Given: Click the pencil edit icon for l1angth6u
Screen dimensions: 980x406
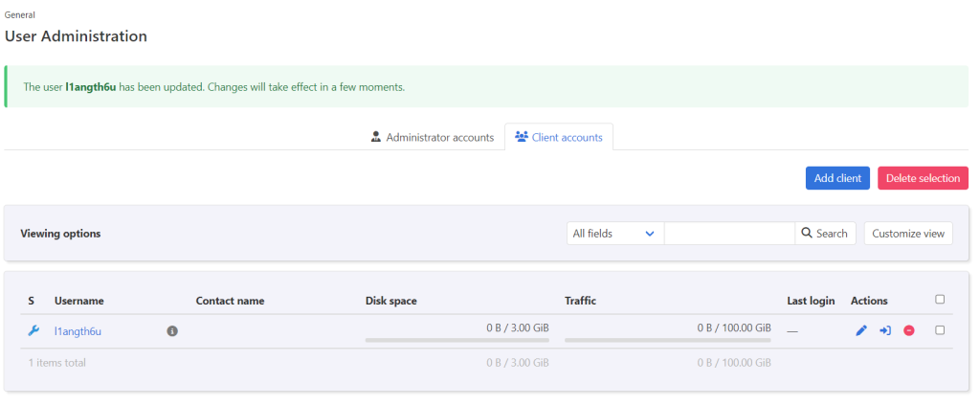Looking at the screenshot, I should point(861,331).
